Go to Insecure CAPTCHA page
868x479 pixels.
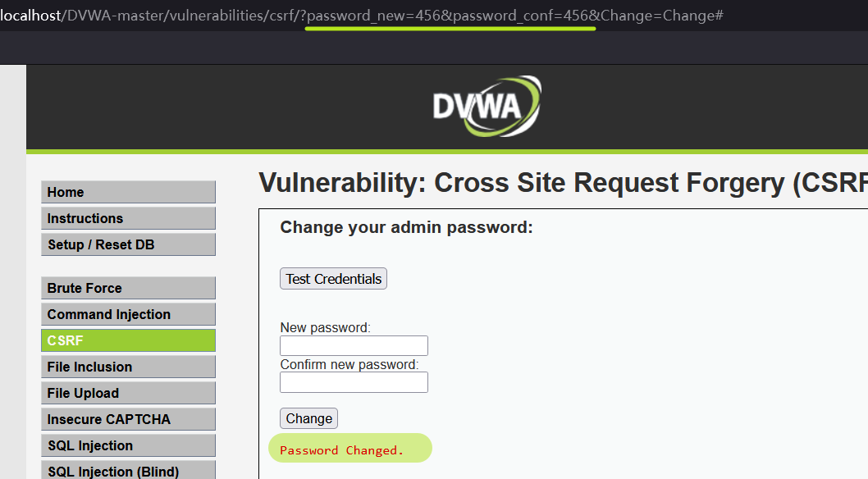coord(128,419)
